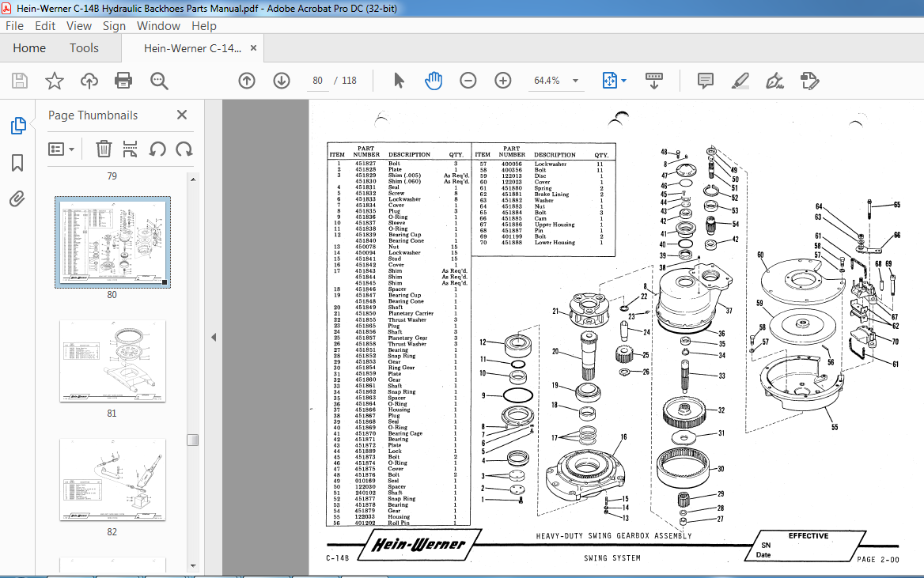Add document to favorites star icon
The height and width of the screenshot is (578, 924).
(55, 81)
